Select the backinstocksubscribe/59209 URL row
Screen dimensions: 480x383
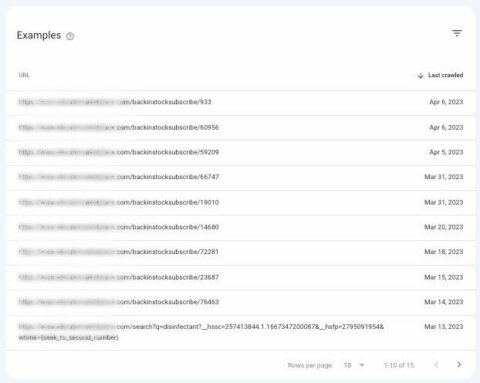click(x=241, y=152)
